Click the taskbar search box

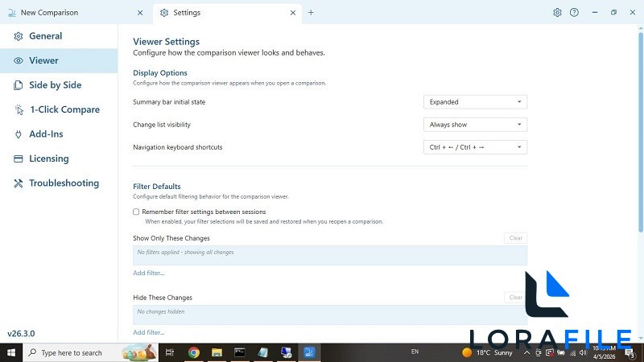click(92, 352)
